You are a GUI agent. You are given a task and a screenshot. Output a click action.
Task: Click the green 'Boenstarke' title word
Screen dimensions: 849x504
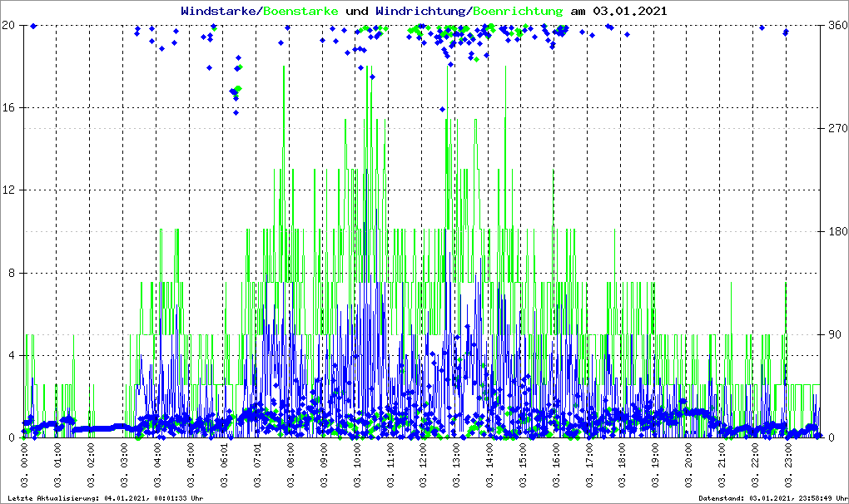tap(300, 11)
